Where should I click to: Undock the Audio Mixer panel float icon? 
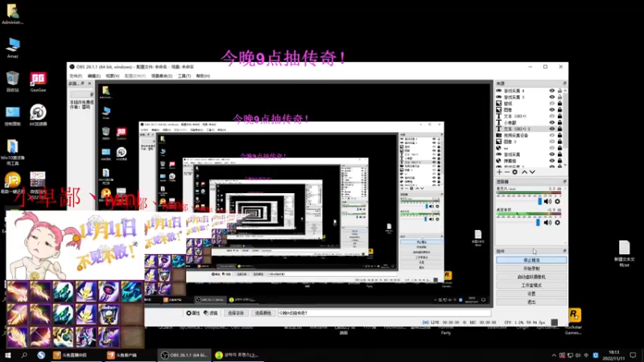(x=565, y=182)
